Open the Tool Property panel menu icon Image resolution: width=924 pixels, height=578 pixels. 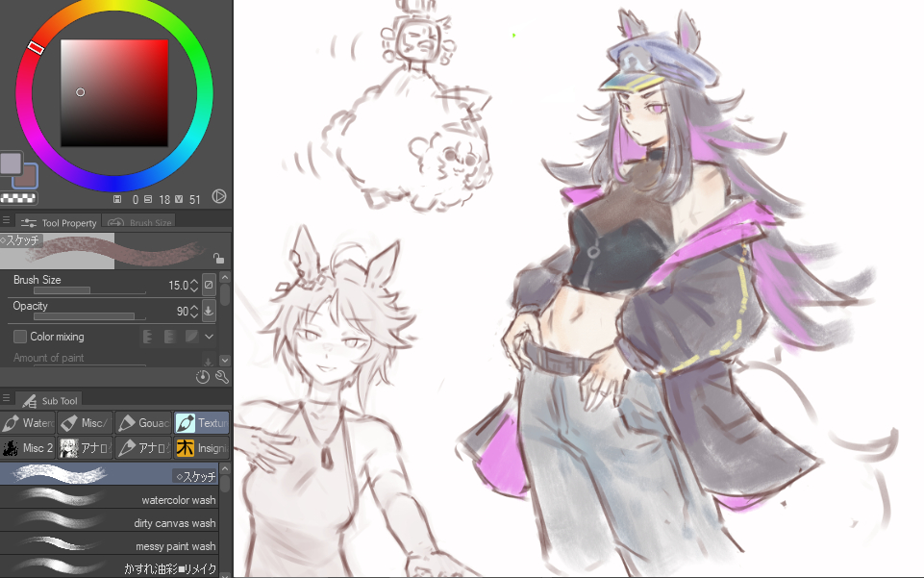[7, 221]
